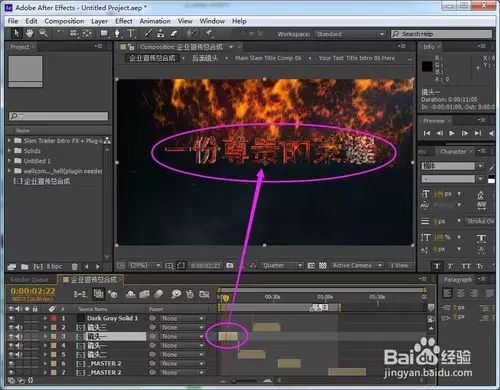Open the Animation menu
The image size is (500, 390).
[x=155, y=21]
